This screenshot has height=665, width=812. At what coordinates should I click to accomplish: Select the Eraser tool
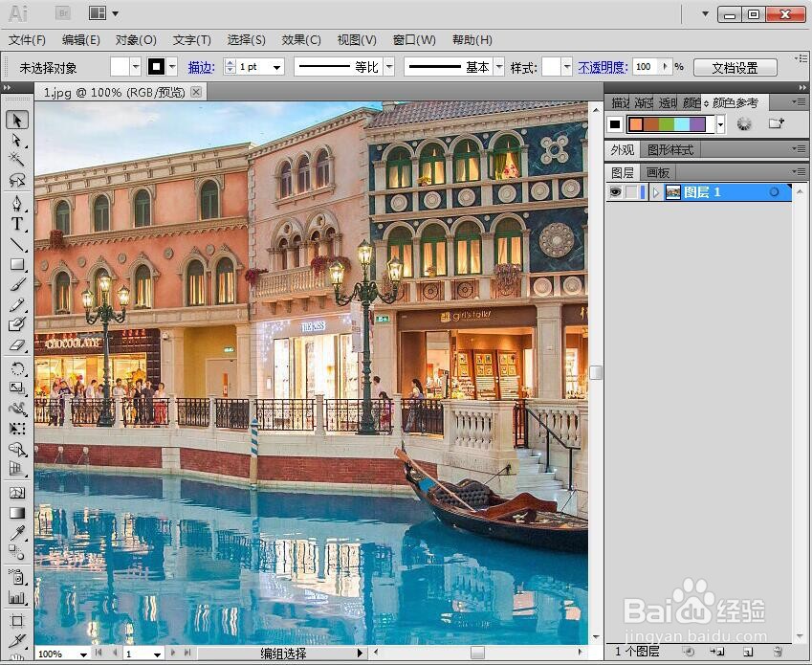(x=17, y=344)
